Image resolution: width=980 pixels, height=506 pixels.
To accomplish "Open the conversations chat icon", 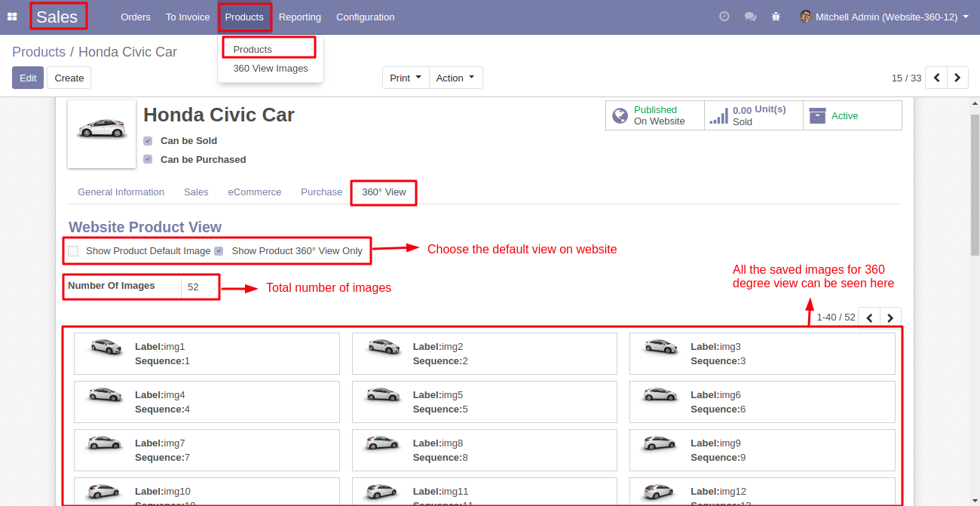I will coord(750,17).
